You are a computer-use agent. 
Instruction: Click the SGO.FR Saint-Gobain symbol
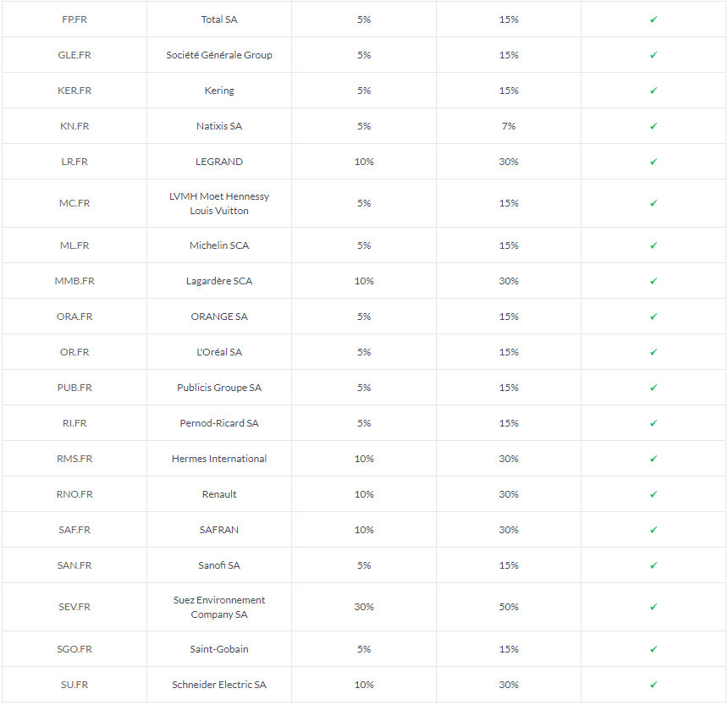[x=74, y=649]
